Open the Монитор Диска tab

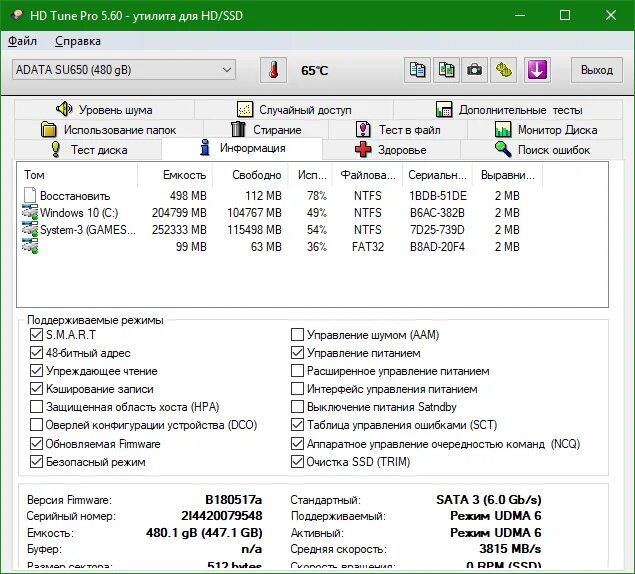coord(546,130)
